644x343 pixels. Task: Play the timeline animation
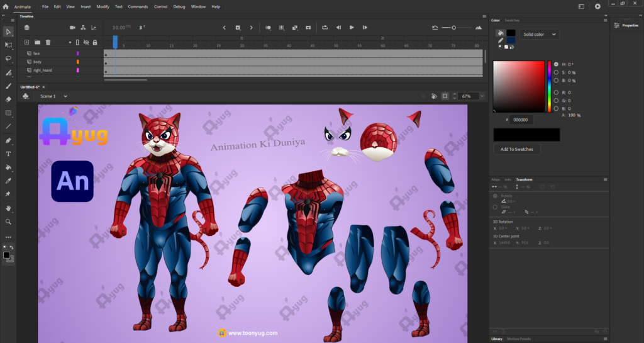352,28
